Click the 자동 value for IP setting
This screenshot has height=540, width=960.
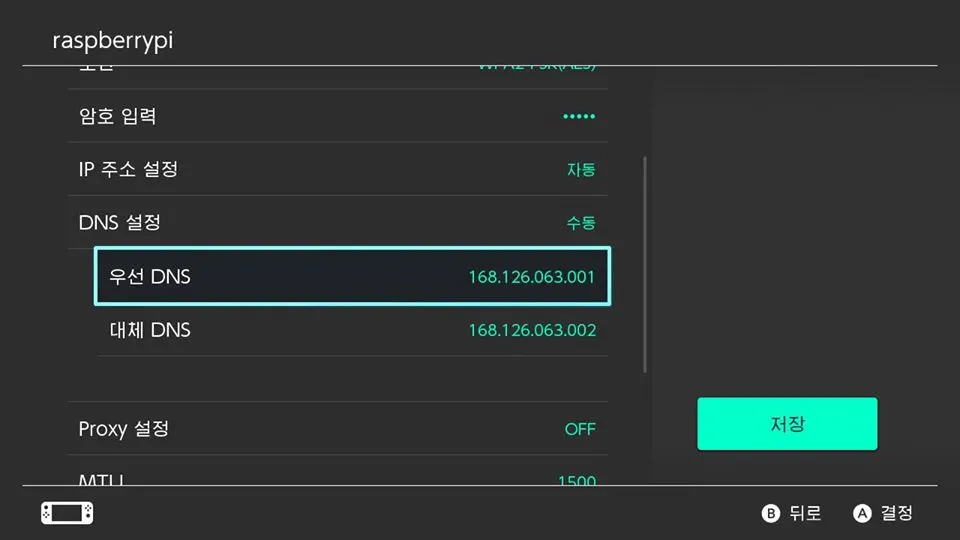[x=581, y=170]
